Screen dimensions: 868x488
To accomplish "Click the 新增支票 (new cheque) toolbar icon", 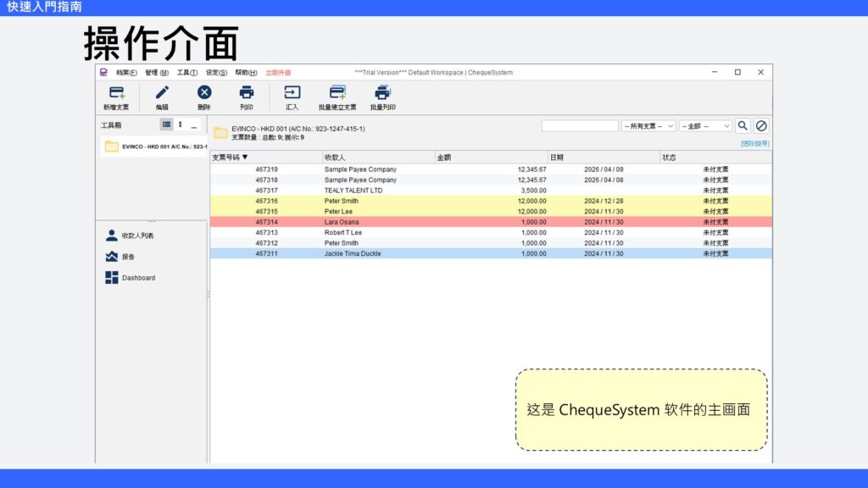I will pyautogui.click(x=116, y=92).
